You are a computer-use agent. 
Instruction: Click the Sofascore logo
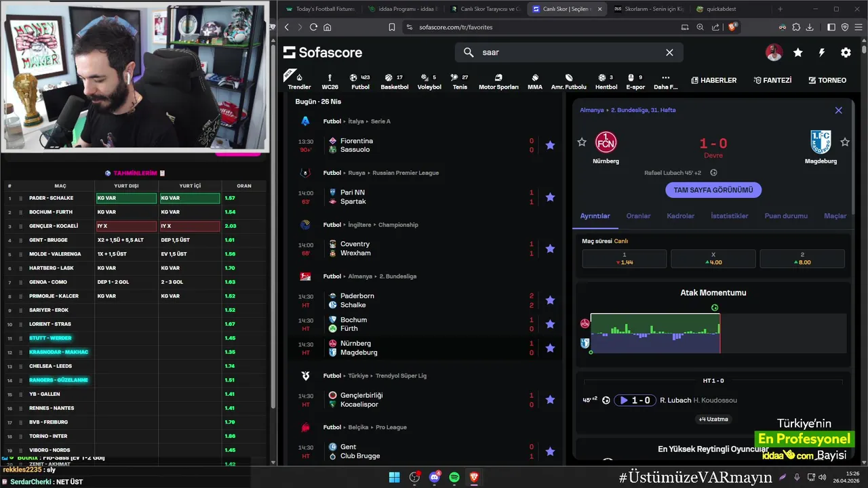pyautogui.click(x=323, y=52)
